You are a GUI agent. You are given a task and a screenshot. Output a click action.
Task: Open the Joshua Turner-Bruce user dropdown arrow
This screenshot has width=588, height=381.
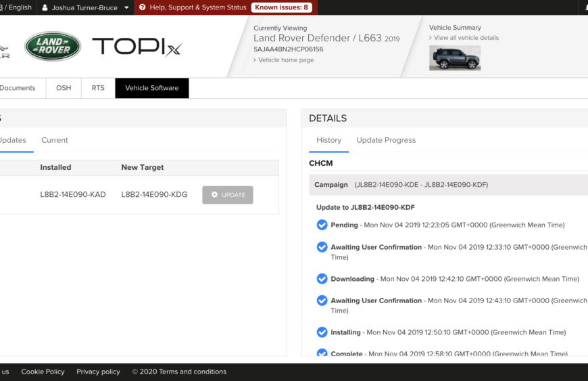coord(126,7)
